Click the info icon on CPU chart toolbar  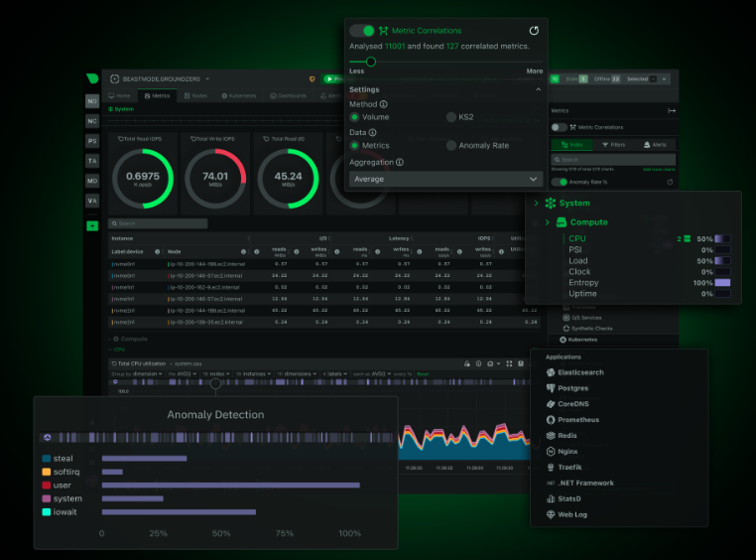point(478,363)
